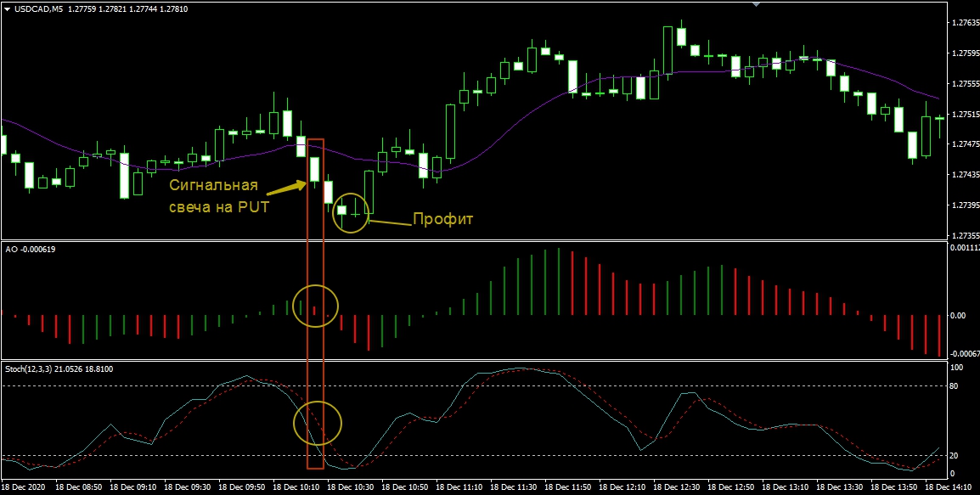980x495 pixels.
Task: Click the yellow circle on the Stochastic crossover
Action: click(x=318, y=423)
